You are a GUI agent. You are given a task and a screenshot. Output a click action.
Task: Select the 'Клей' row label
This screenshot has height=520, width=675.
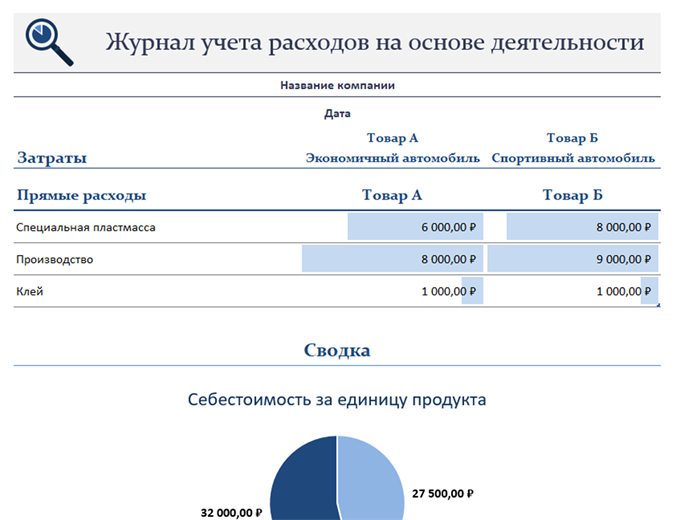tap(30, 291)
